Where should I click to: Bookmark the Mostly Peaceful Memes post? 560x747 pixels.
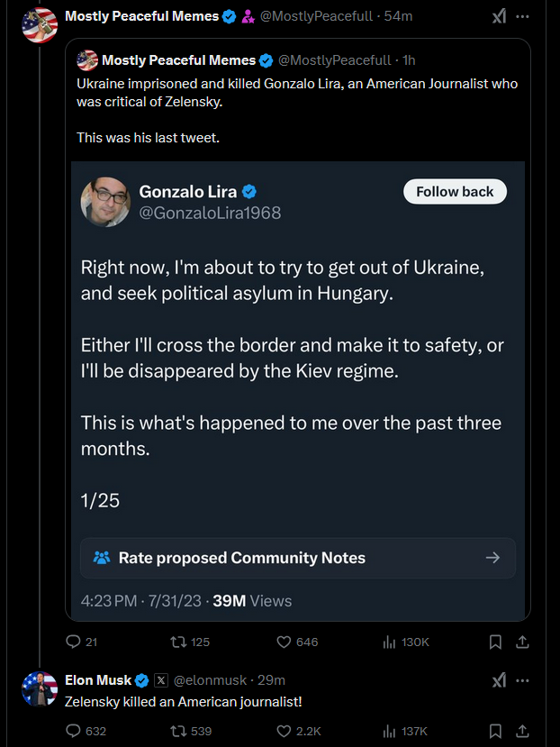[x=495, y=642]
